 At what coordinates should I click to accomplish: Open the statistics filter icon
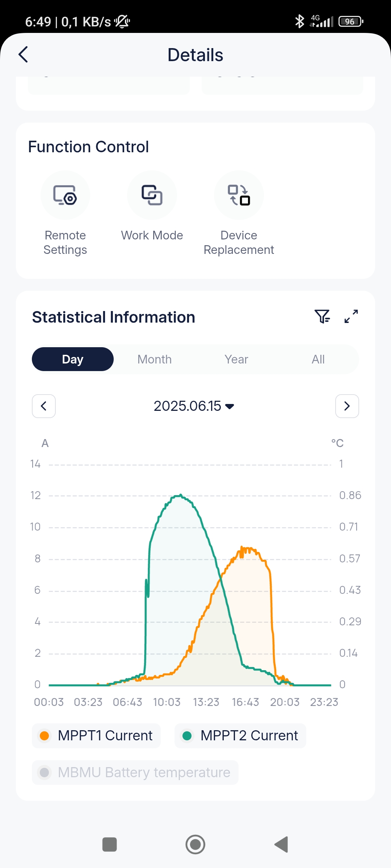click(x=322, y=316)
